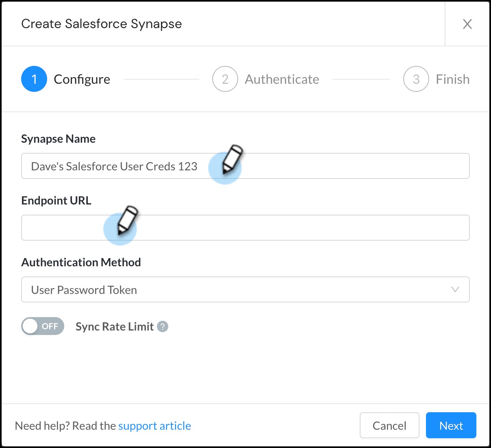Click the blue step 1 circle icon
The height and width of the screenshot is (448, 491).
[34, 79]
